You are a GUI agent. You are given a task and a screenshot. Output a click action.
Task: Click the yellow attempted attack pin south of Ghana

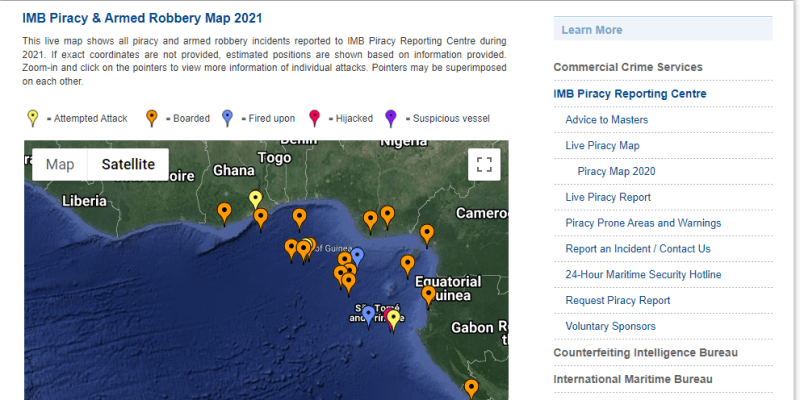pyautogui.click(x=256, y=199)
